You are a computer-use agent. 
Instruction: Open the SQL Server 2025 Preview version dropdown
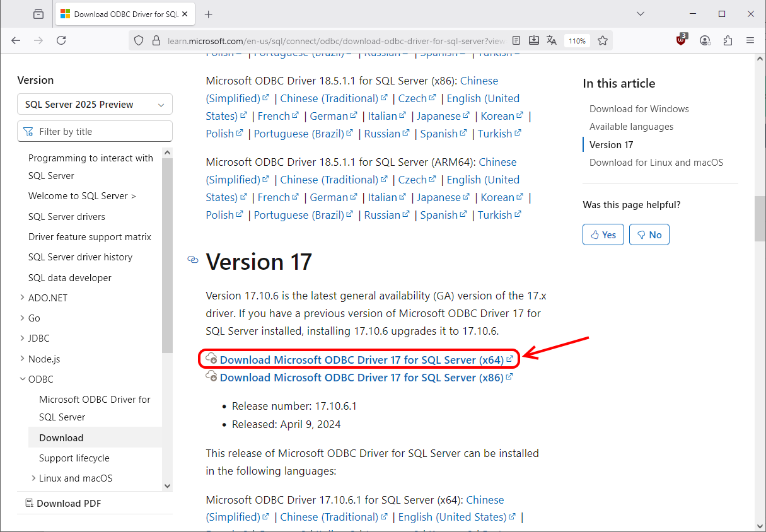tap(95, 105)
